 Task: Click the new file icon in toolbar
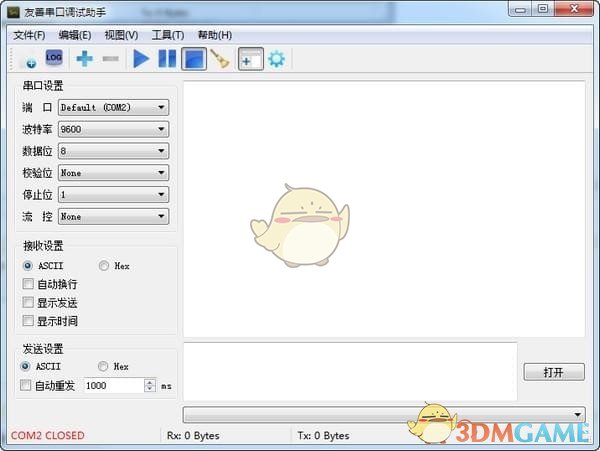29,59
